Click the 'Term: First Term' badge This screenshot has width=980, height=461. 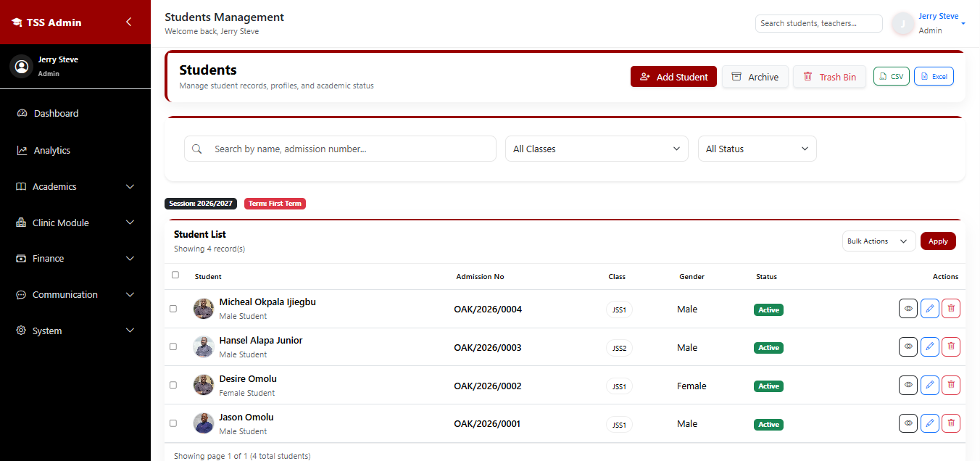(x=275, y=204)
